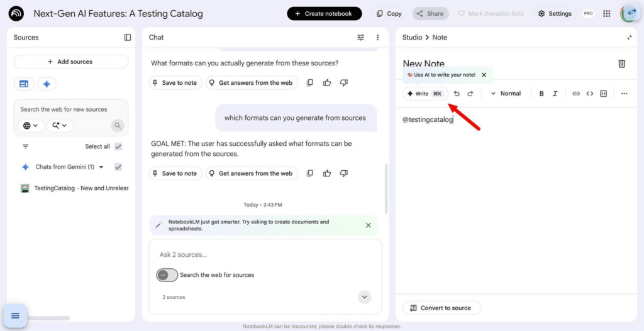644x331 pixels.
Task: Get web answers for first response
Action: pyautogui.click(x=252, y=82)
